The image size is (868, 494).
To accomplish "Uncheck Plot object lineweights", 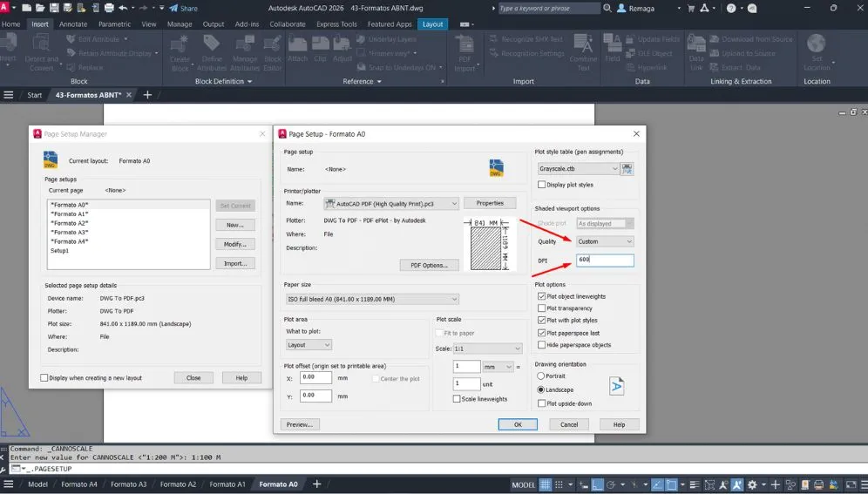I will click(x=541, y=296).
